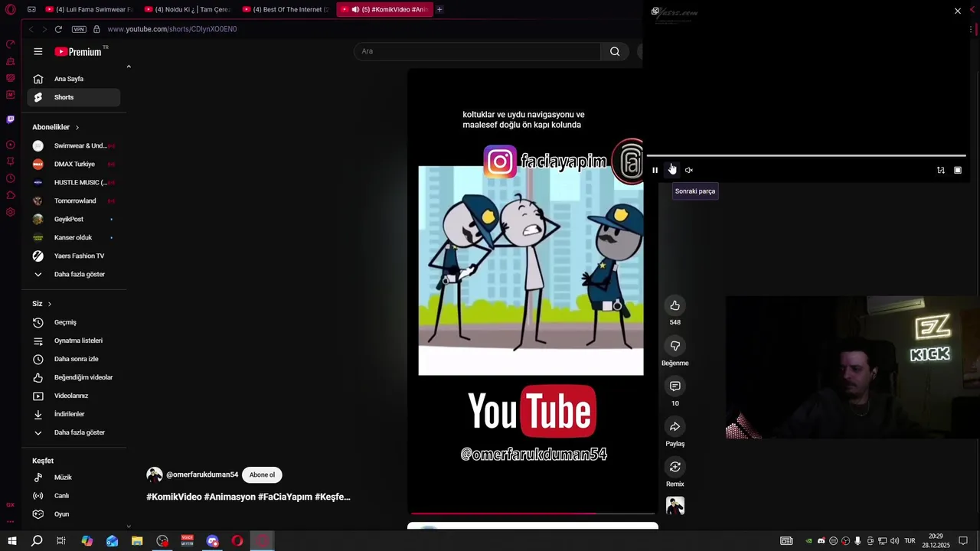Expand the #KomikVideo #Animasyon description text

(248, 497)
